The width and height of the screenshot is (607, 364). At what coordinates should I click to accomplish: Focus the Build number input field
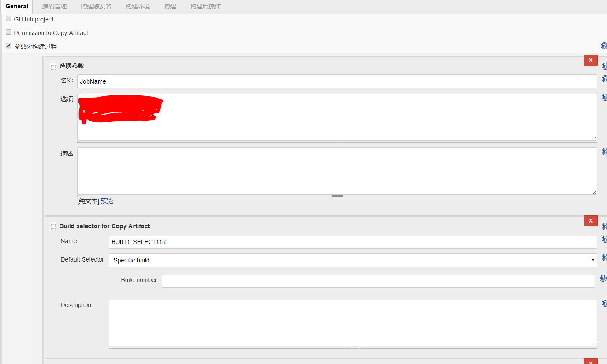(x=378, y=281)
